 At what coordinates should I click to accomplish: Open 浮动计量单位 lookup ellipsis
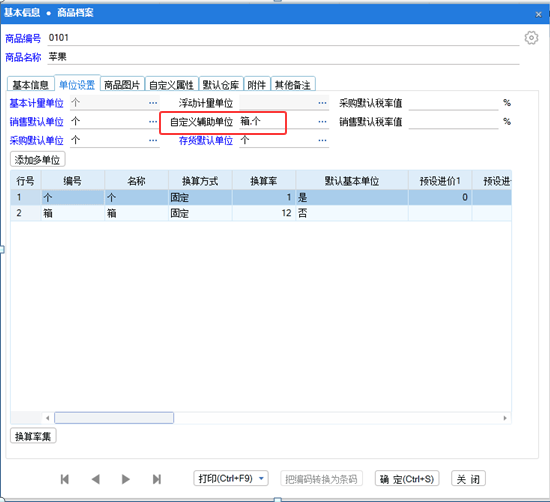click(x=322, y=103)
